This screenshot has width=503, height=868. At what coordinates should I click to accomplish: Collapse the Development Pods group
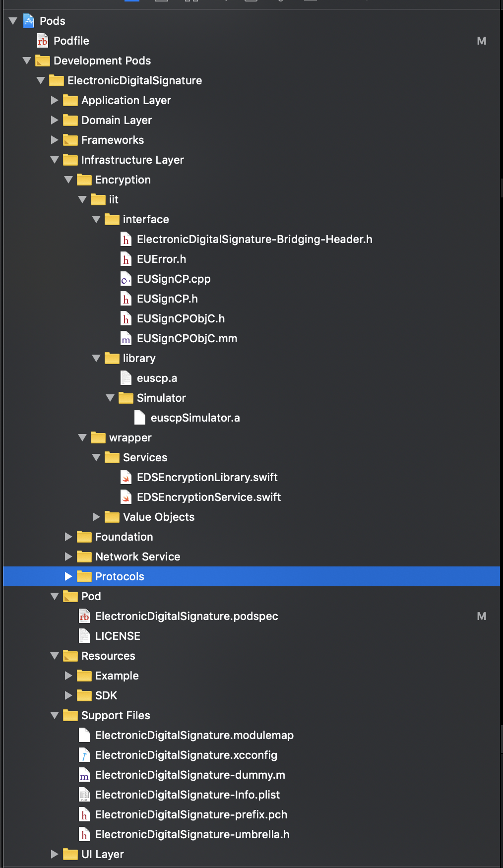(27, 61)
